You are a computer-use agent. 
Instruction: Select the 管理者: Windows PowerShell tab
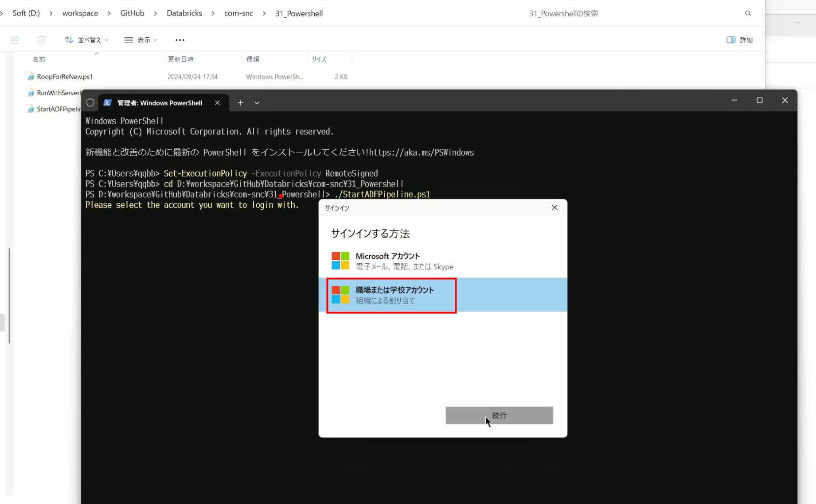click(x=159, y=103)
